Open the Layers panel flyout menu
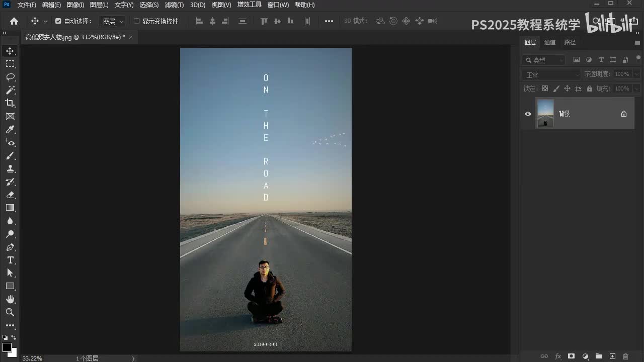644x362 pixels. pyautogui.click(x=637, y=43)
